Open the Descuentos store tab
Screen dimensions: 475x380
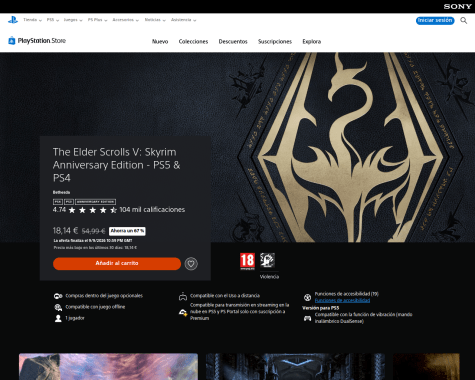[233, 42]
